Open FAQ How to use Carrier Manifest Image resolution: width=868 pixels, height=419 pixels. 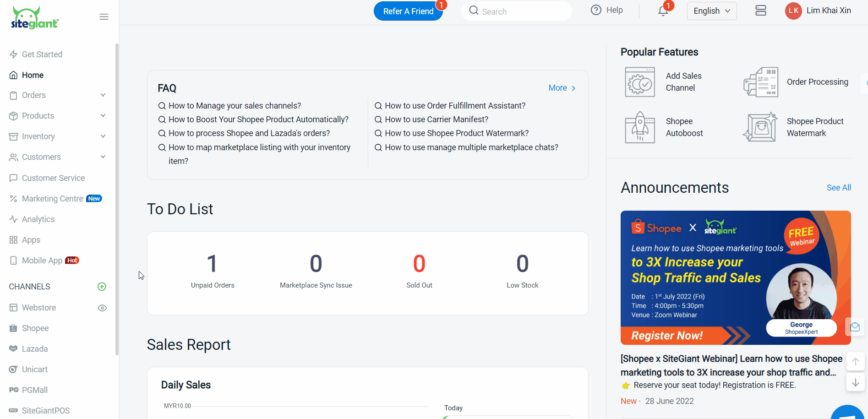point(436,120)
